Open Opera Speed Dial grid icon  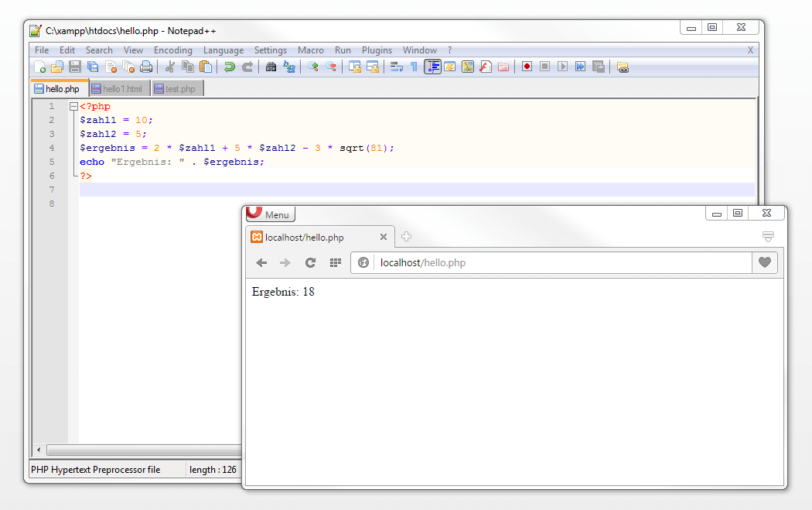coord(336,263)
